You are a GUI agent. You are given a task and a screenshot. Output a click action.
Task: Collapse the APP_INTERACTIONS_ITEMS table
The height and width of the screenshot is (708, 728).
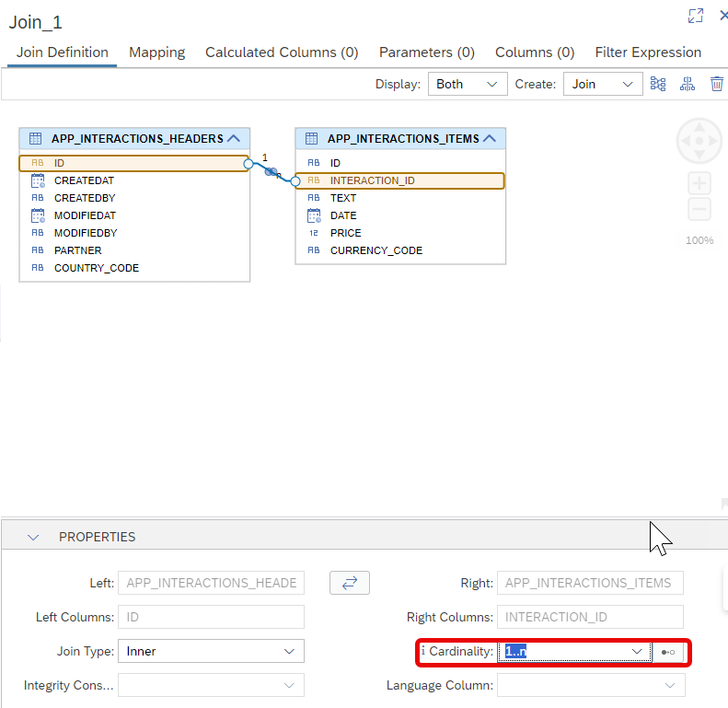[490, 138]
